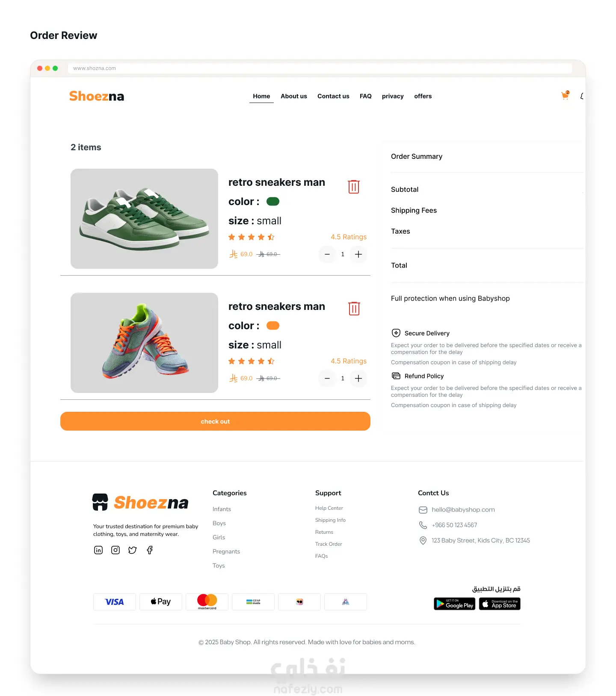Download app from Google Play badge
The image size is (616, 696).
click(x=454, y=604)
